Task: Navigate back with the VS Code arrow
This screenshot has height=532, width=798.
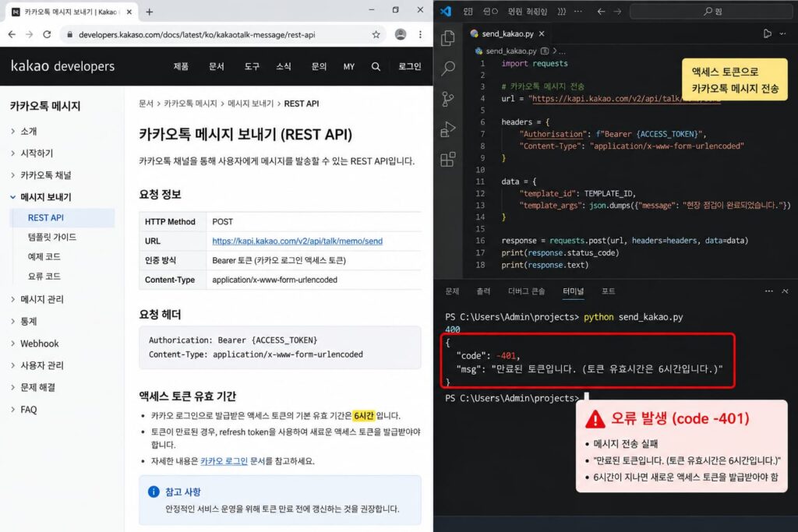Action: 601,11
